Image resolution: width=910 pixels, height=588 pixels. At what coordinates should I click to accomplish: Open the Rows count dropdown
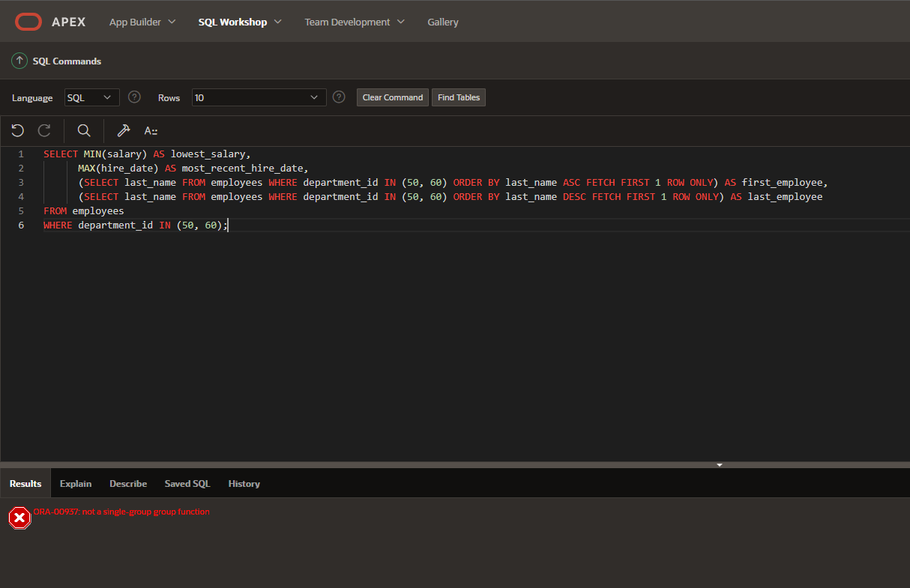[259, 97]
